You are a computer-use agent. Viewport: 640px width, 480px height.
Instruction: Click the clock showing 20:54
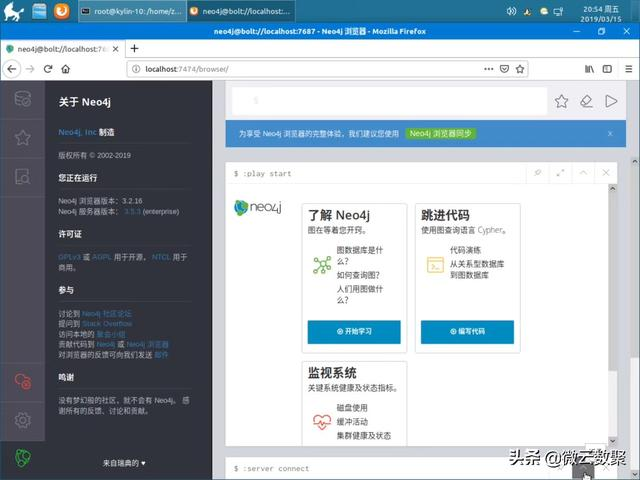click(x=601, y=13)
